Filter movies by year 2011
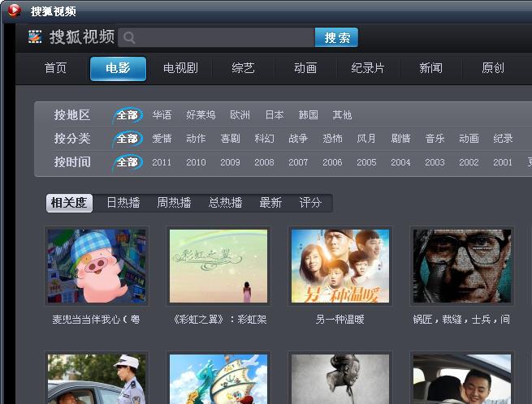The width and height of the screenshot is (532, 404). pos(162,162)
